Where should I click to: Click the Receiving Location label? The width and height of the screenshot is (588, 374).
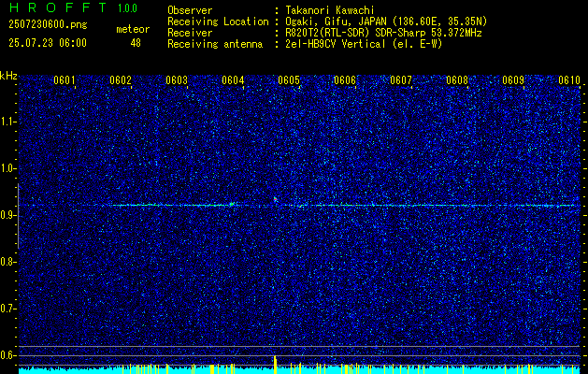pyautogui.click(x=218, y=22)
